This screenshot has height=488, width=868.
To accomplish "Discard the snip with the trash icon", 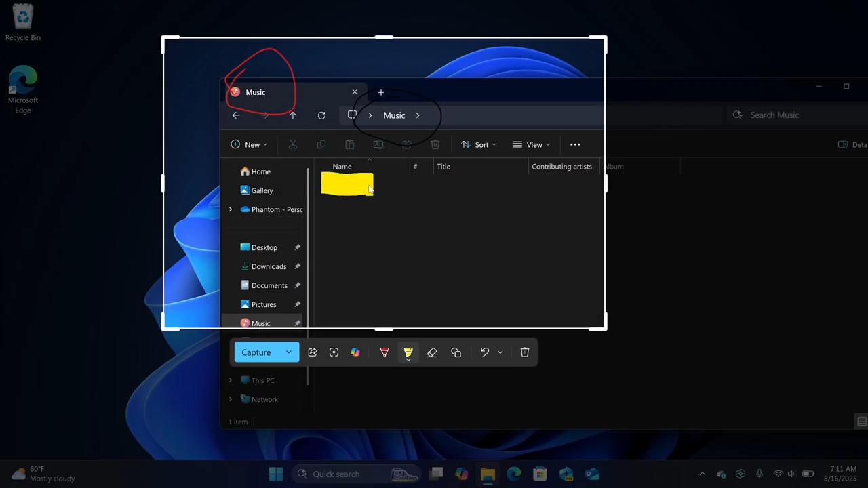I will pos(525,352).
